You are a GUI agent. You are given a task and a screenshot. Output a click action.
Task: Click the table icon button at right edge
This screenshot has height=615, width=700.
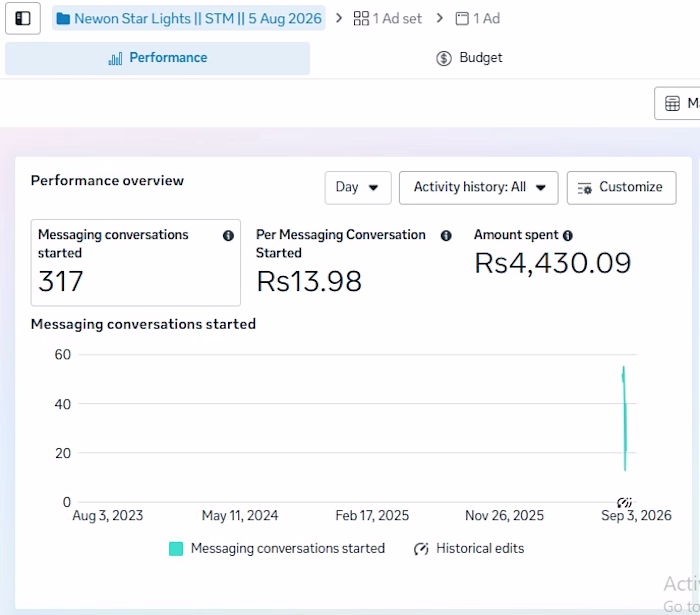pos(677,104)
